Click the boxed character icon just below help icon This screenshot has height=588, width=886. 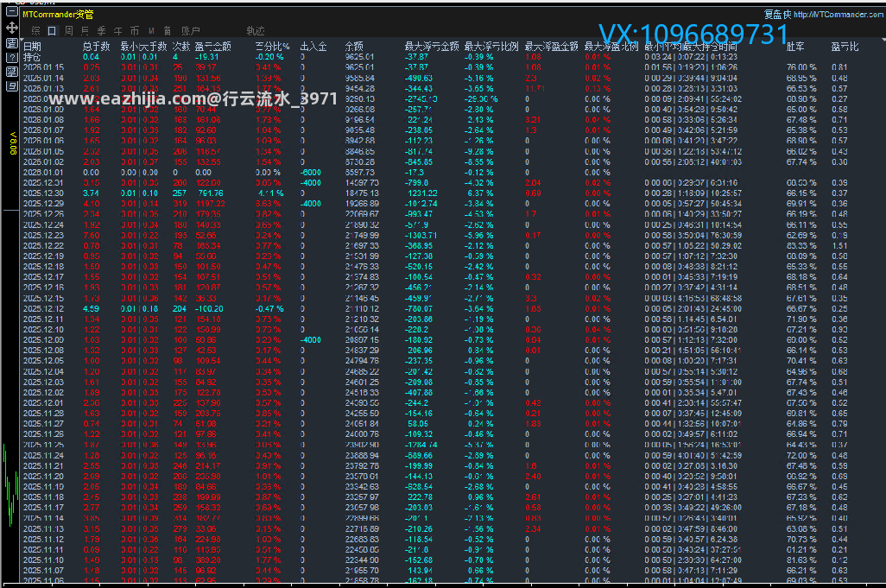click(11, 72)
